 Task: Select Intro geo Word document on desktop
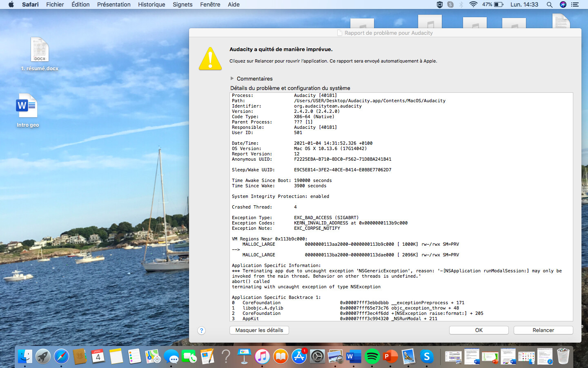[27, 111]
